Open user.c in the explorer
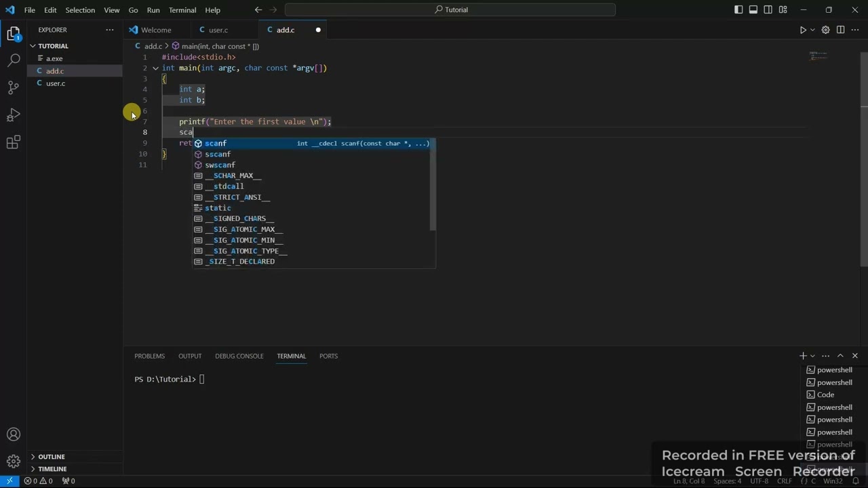 75,83
